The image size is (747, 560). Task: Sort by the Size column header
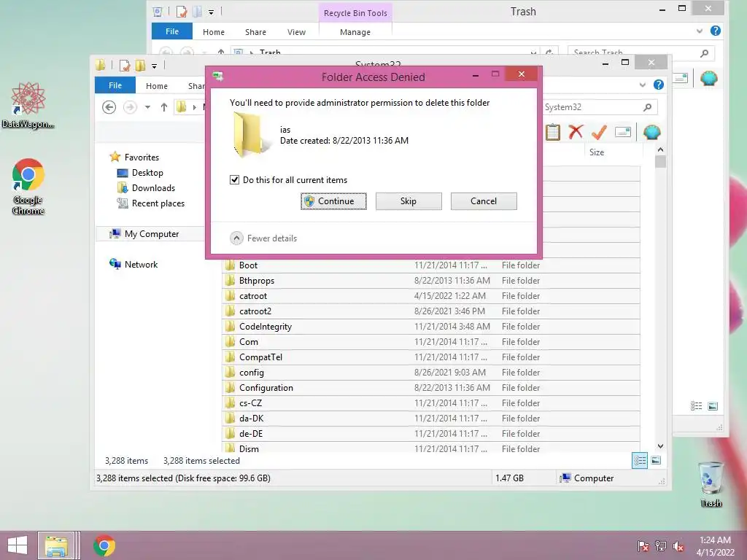pos(597,152)
